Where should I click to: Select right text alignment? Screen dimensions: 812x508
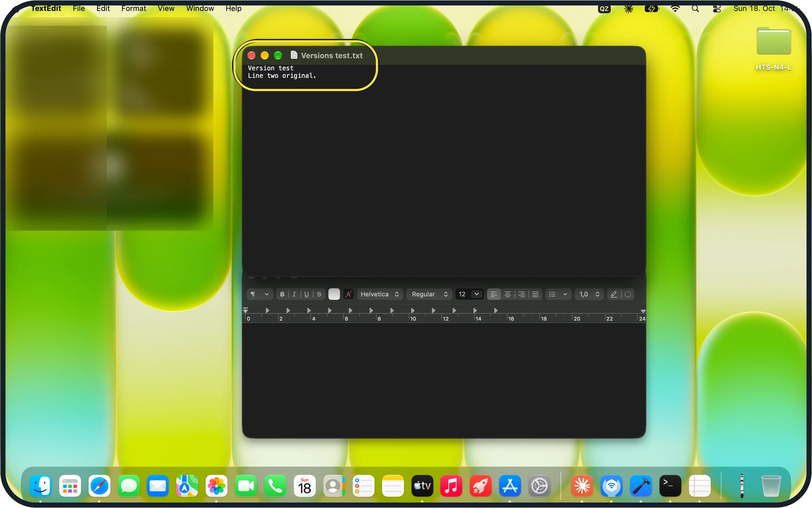(521, 294)
